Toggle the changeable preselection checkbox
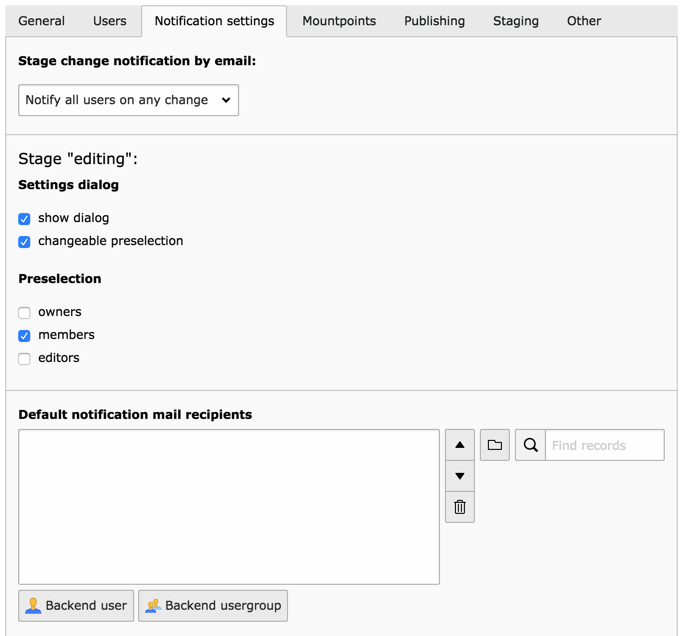 [x=24, y=241]
